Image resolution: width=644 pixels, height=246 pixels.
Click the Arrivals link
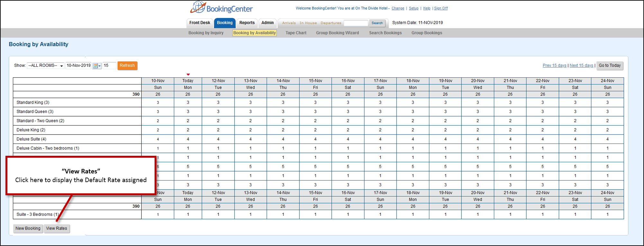[289, 23]
